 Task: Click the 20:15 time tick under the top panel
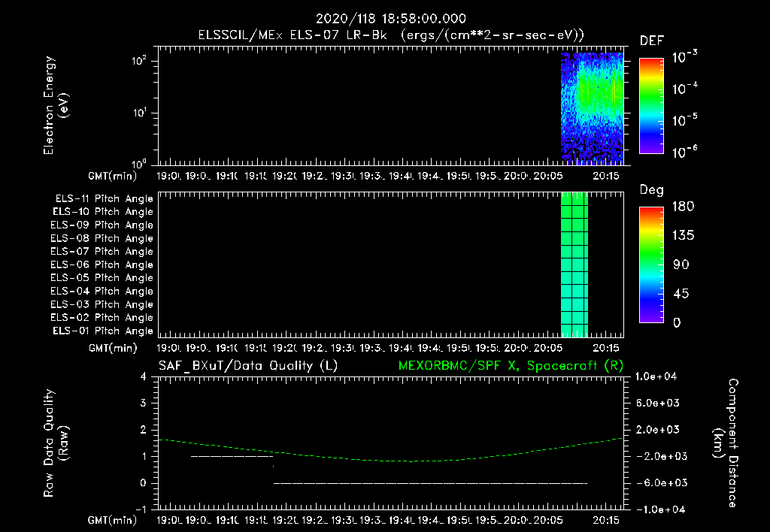click(x=606, y=176)
